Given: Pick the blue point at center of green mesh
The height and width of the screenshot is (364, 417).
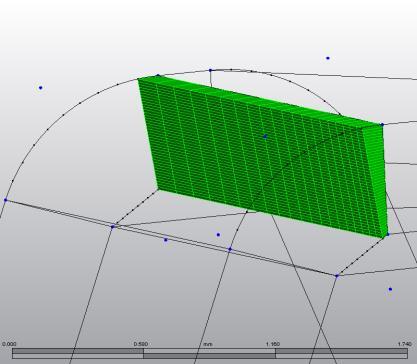Looking at the screenshot, I should [x=265, y=136].
